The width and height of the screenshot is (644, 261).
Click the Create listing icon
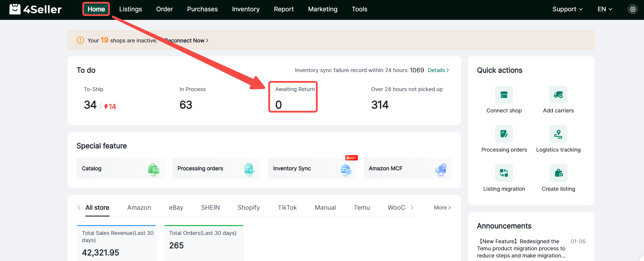[558, 173]
